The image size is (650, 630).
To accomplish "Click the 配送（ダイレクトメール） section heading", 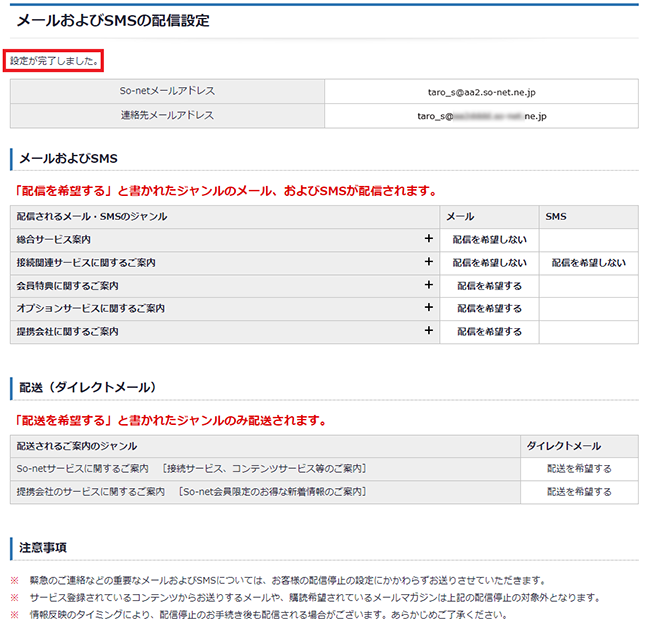I will pos(88,386).
